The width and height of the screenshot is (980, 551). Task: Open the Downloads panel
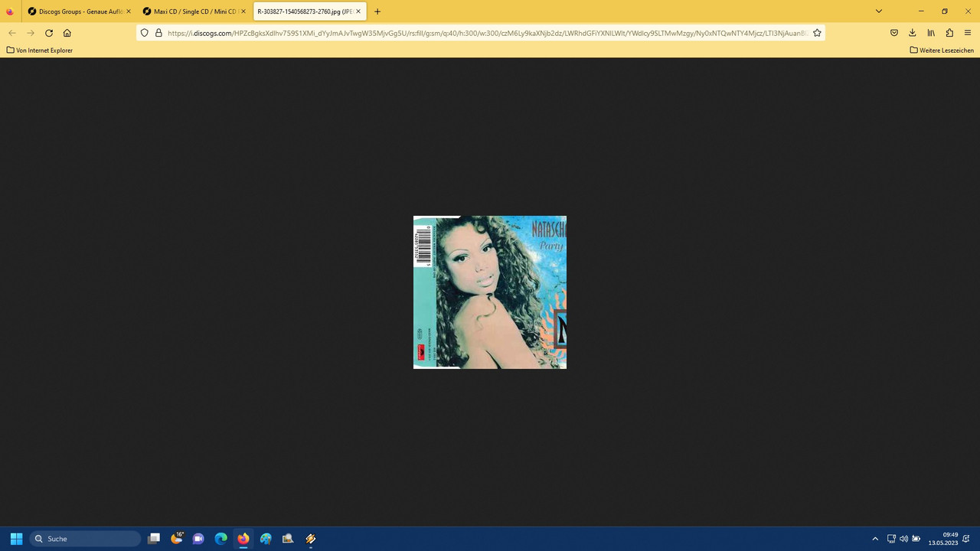point(913,33)
